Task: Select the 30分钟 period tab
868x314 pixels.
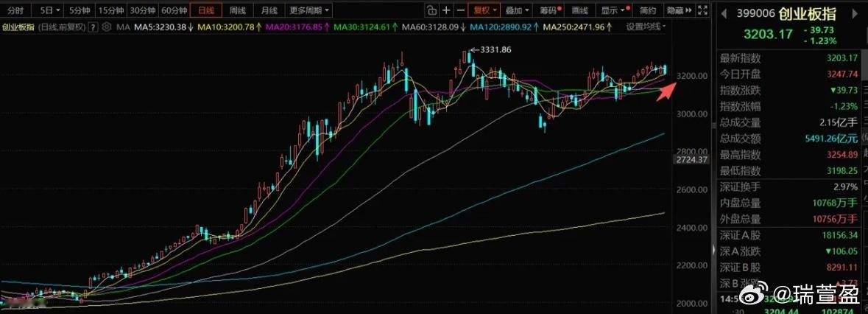Action: pos(143,10)
